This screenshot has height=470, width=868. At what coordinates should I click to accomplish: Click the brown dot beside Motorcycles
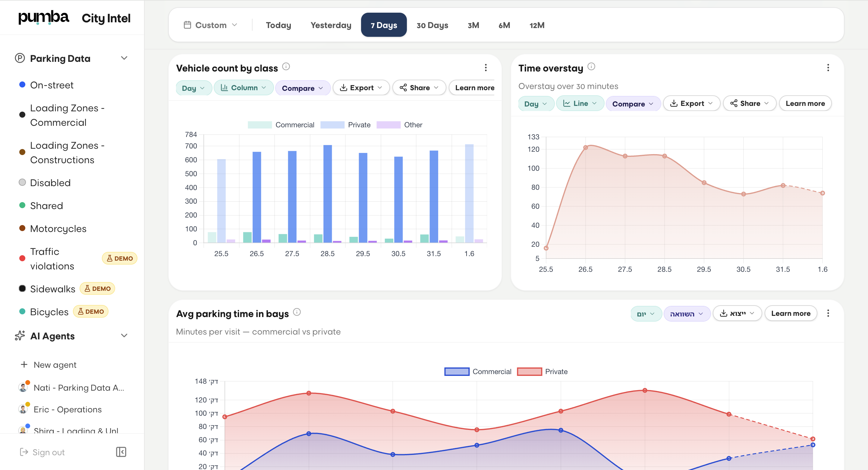click(22, 228)
